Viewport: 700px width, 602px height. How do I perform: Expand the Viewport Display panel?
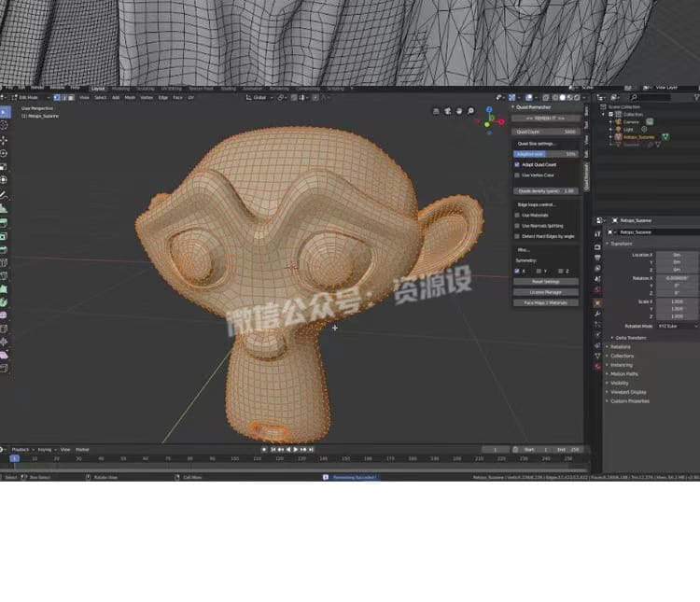click(x=628, y=392)
